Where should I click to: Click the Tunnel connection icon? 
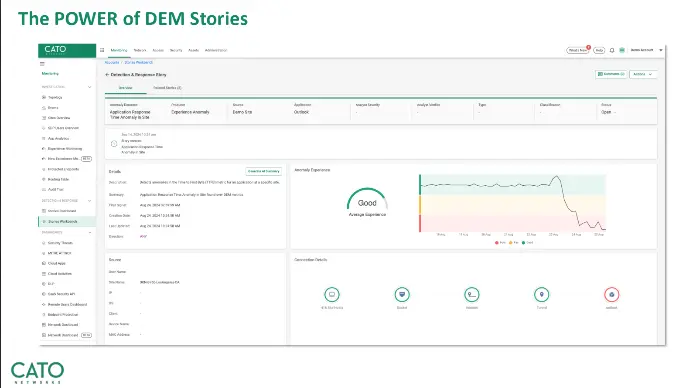pyautogui.click(x=542, y=294)
